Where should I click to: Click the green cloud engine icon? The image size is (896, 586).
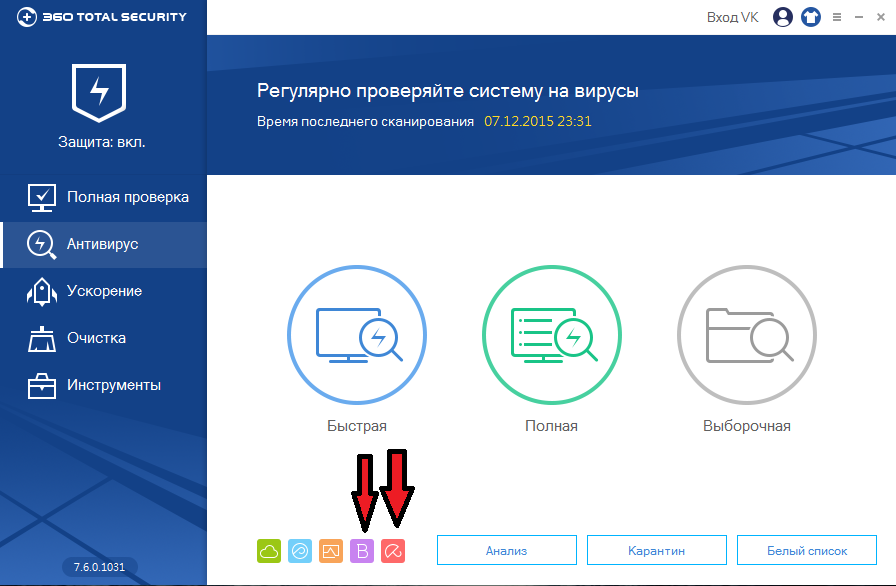click(x=269, y=551)
